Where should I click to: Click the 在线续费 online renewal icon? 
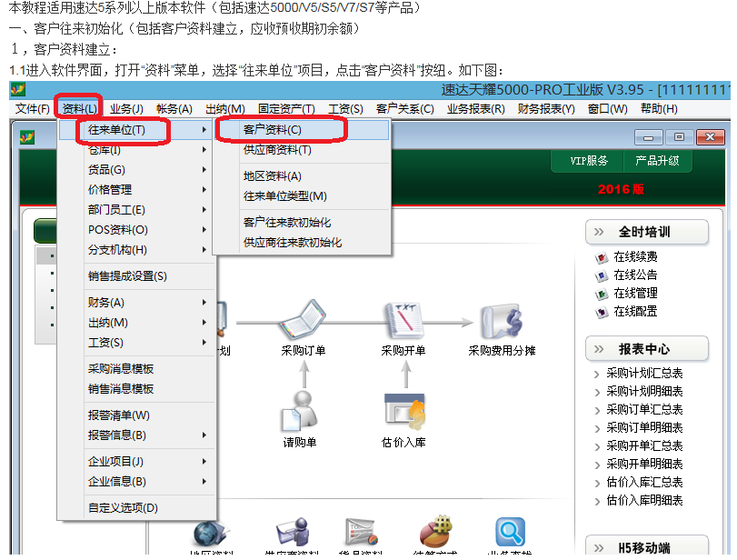pos(601,257)
